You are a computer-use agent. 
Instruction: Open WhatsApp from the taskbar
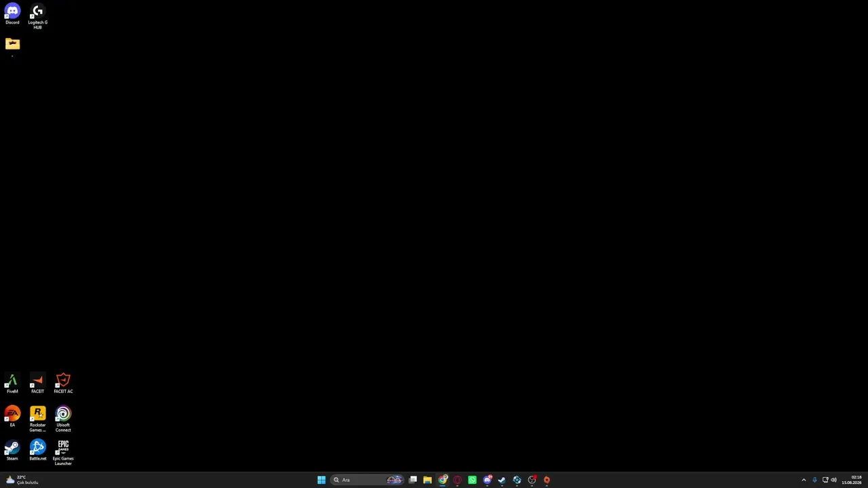pos(473,480)
